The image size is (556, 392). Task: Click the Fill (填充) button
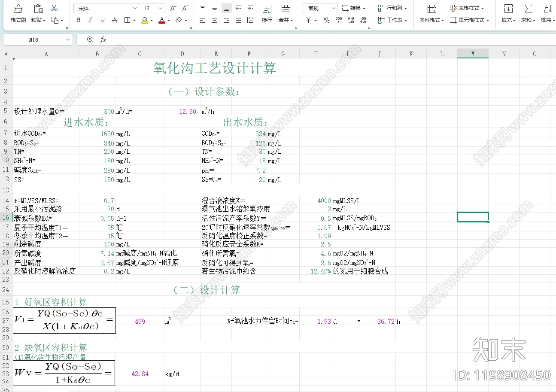point(509,14)
